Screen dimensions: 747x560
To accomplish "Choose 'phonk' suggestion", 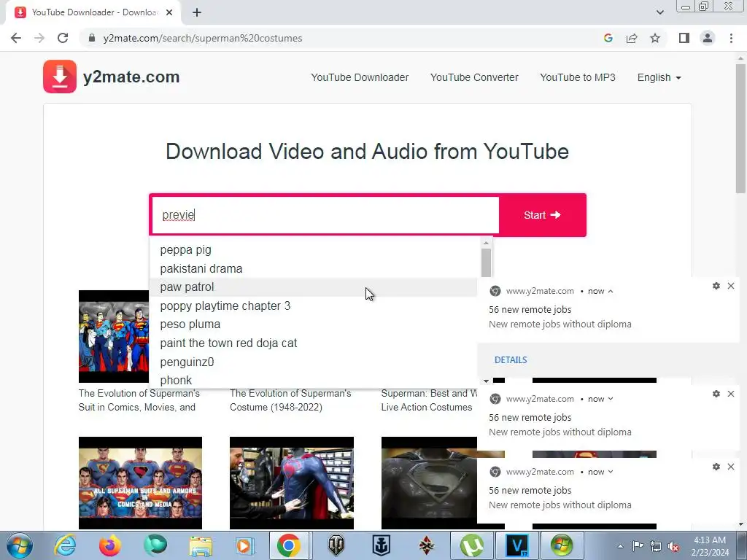I will (x=313, y=380).
